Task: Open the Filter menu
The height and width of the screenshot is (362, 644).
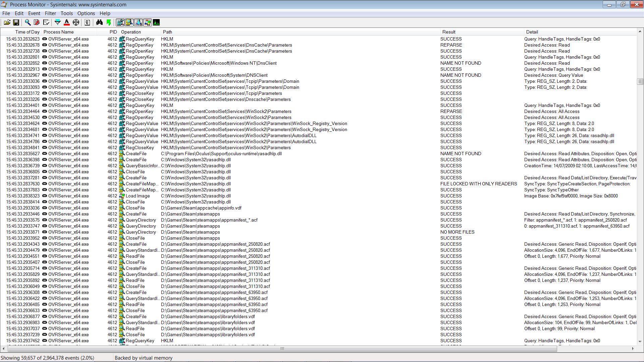Action: (51, 13)
